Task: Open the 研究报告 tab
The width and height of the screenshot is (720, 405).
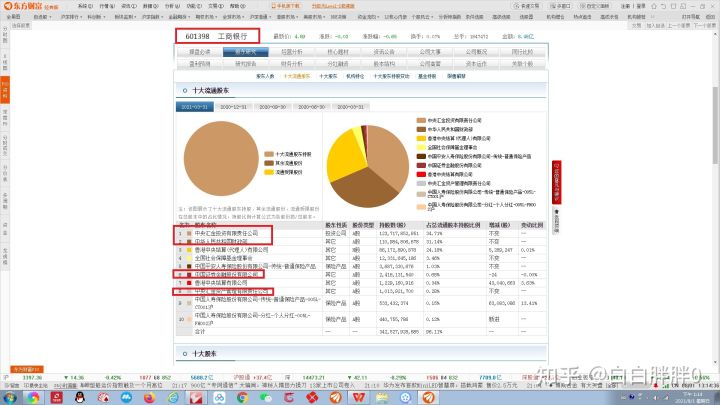Action: pyautogui.click(x=246, y=64)
